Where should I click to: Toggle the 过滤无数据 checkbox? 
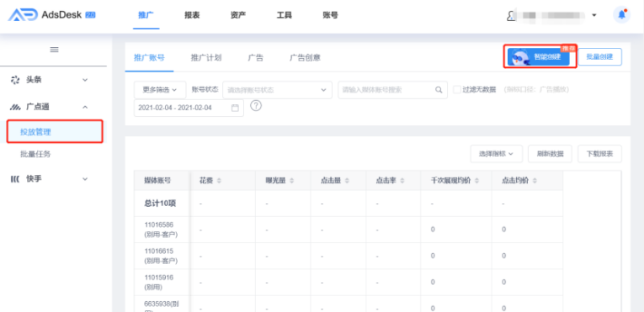coord(457,89)
